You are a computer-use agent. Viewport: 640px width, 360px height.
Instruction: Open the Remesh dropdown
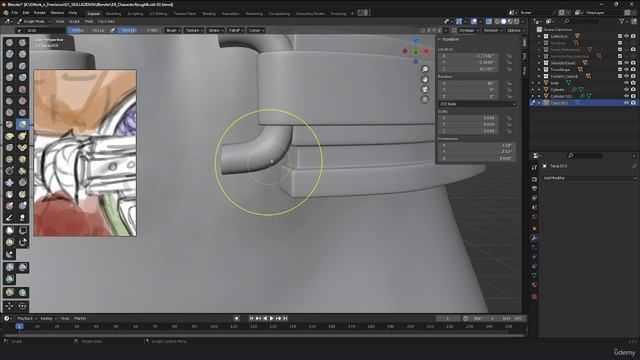click(x=493, y=30)
